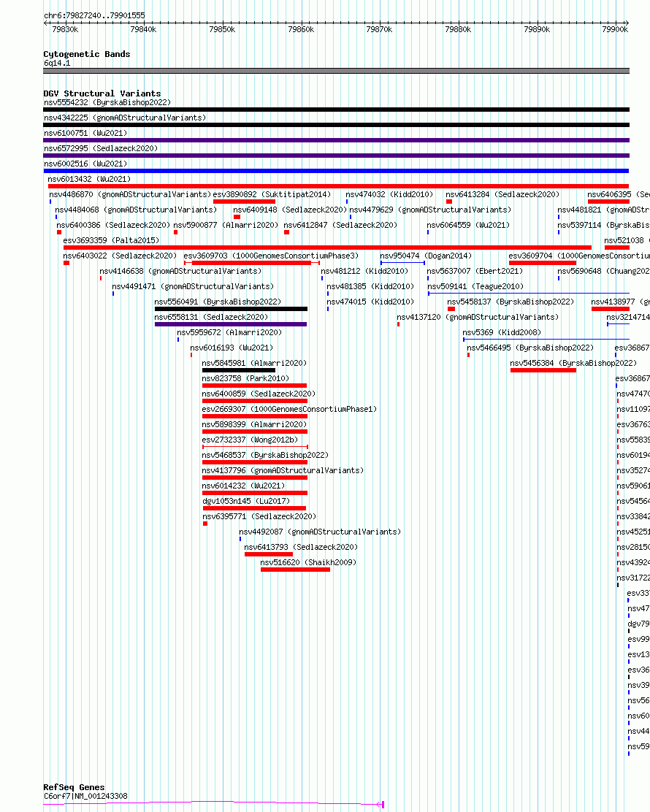The width and height of the screenshot is (650, 812).
Task: Select nsv6016193 (Wu2021) label
Action: pyautogui.click(x=232, y=348)
